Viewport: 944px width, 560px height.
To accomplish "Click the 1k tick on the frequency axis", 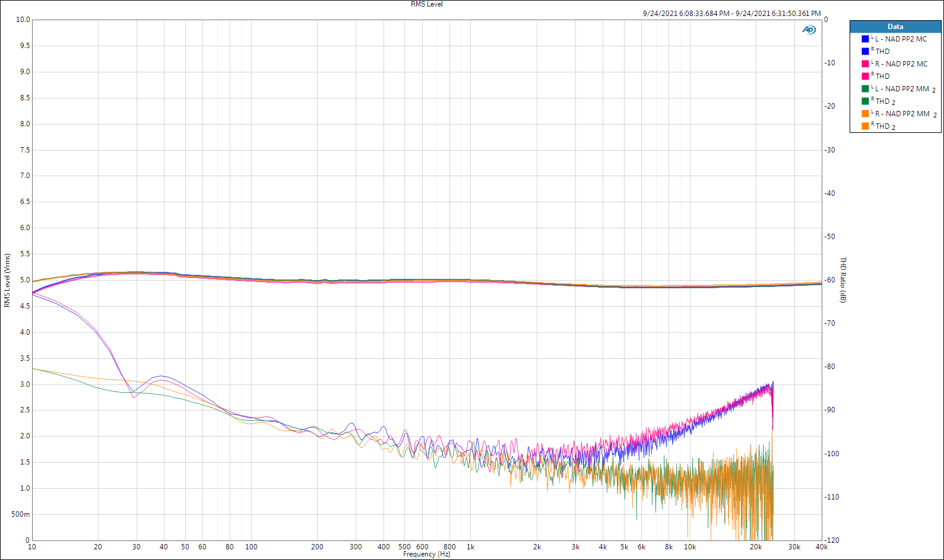I will pos(470,547).
